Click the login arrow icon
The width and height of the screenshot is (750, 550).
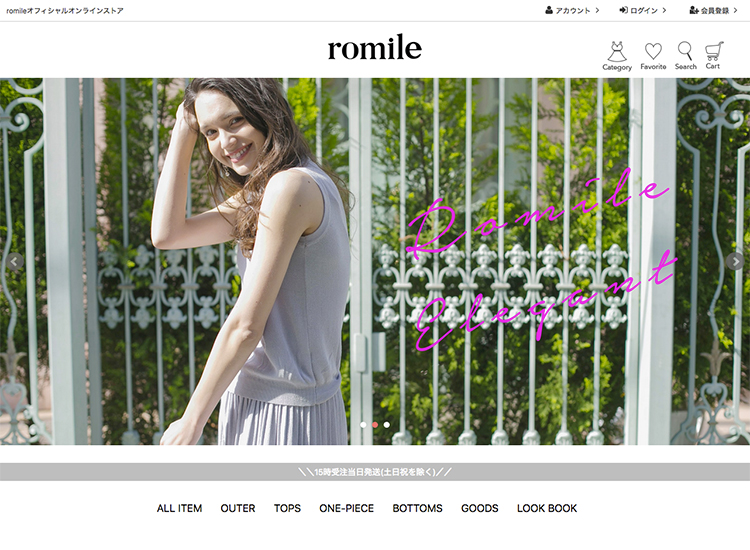(x=624, y=10)
